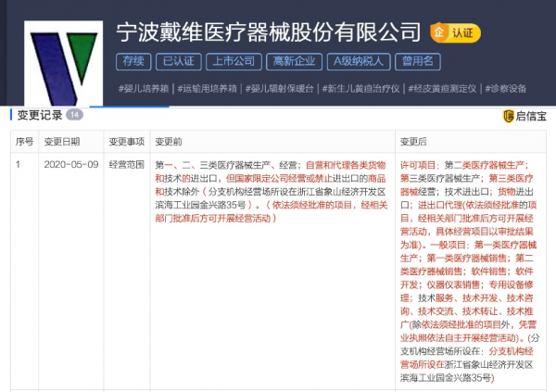
Task: Open the #婴儿辐射保暖台 hashtag link
Action: (280, 89)
